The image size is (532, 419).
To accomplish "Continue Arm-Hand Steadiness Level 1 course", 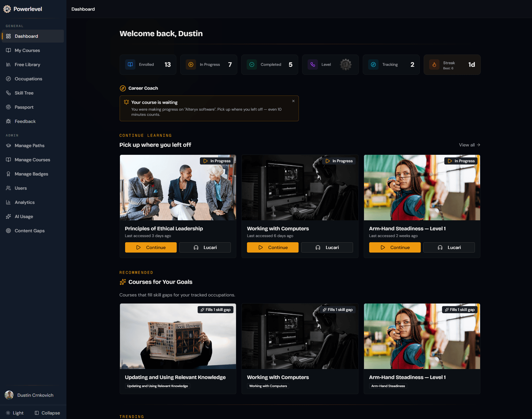I will [x=395, y=247].
